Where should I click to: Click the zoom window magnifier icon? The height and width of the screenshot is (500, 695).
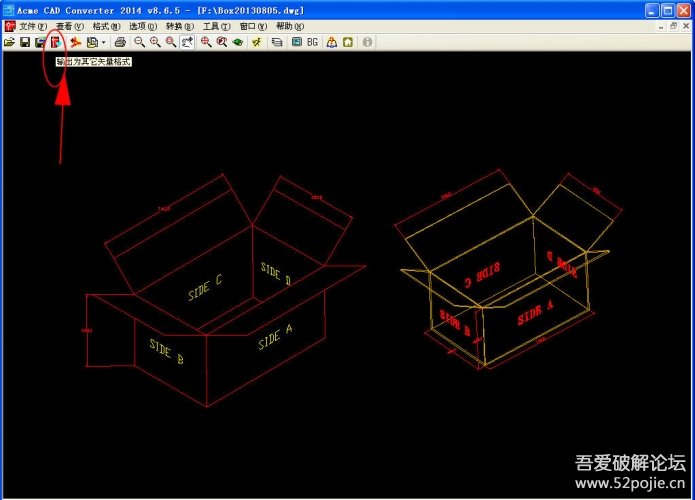171,43
